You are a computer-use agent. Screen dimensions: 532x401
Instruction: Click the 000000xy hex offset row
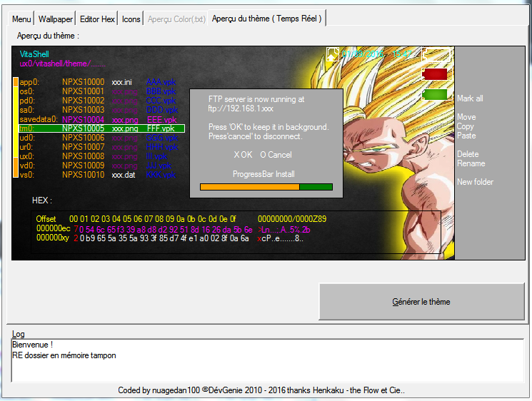coord(53,238)
